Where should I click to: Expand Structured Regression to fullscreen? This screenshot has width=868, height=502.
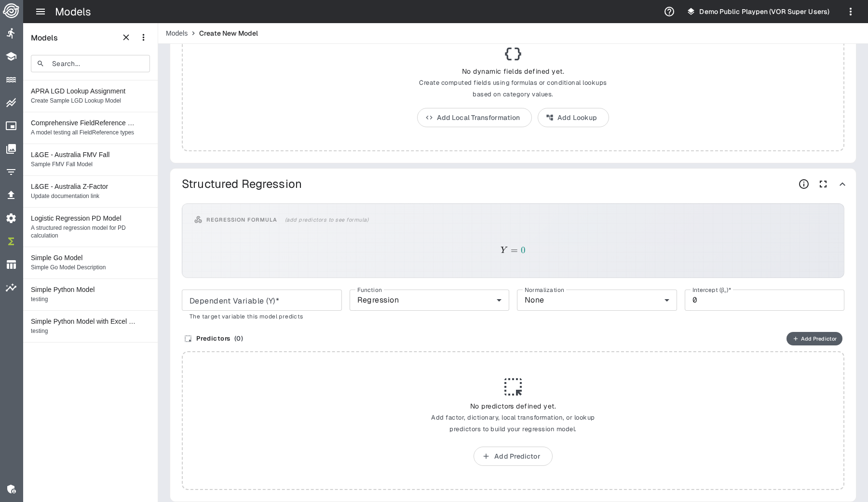point(823,184)
